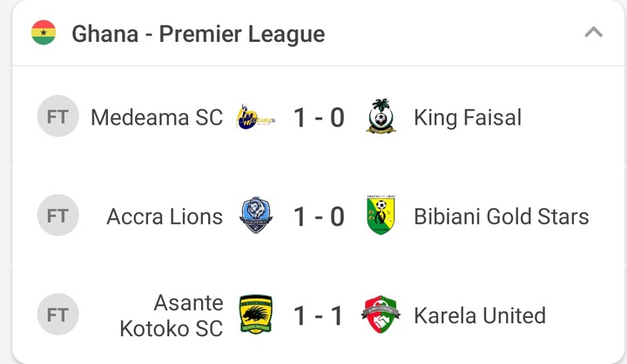The width and height of the screenshot is (627, 364).
Task: Select the FT badge for Accra Lions match
Action: pos(57,216)
